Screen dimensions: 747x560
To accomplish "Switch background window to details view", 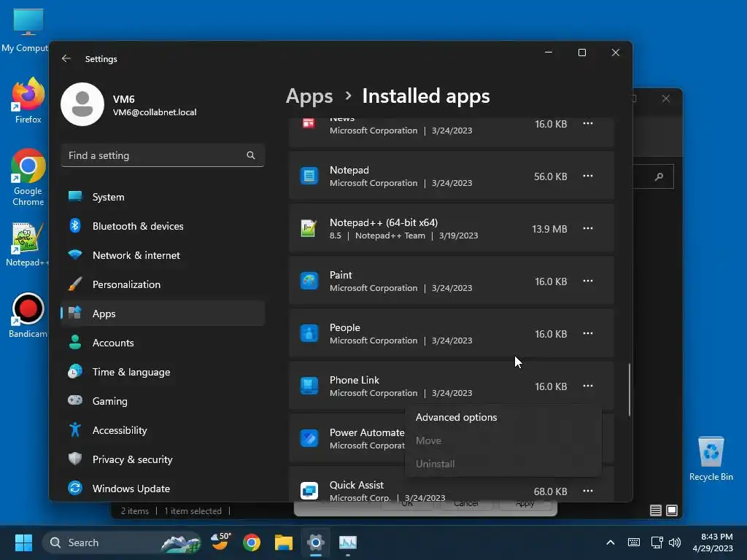I will (656, 510).
